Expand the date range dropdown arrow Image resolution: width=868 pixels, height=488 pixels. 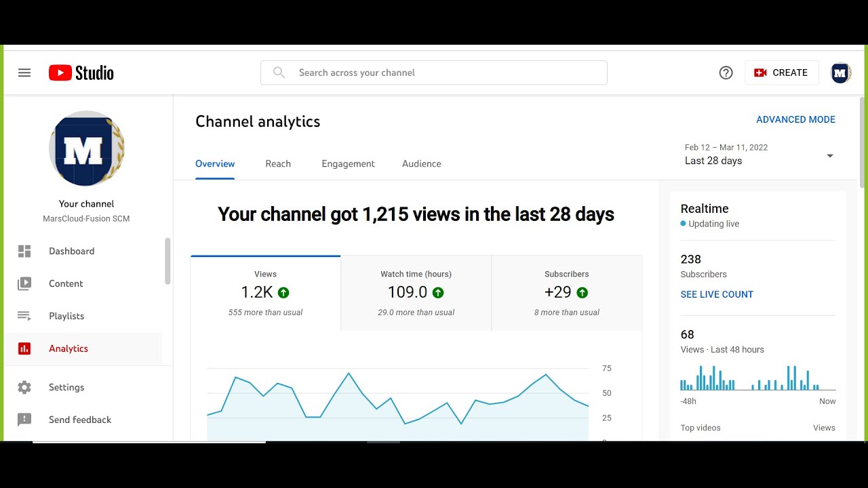[x=829, y=156]
